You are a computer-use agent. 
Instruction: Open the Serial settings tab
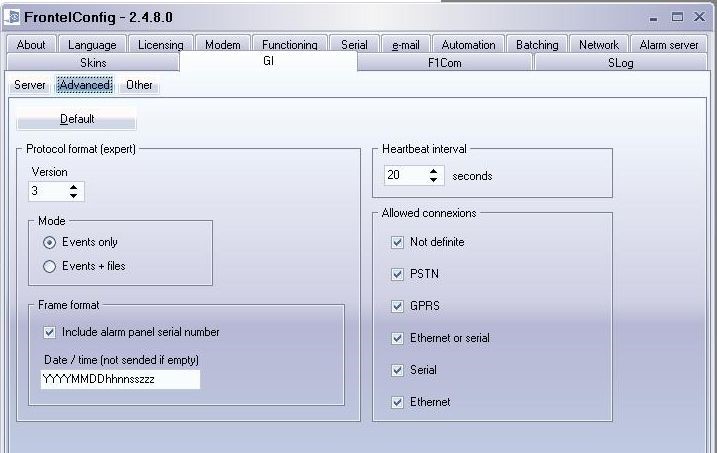point(354,45)
